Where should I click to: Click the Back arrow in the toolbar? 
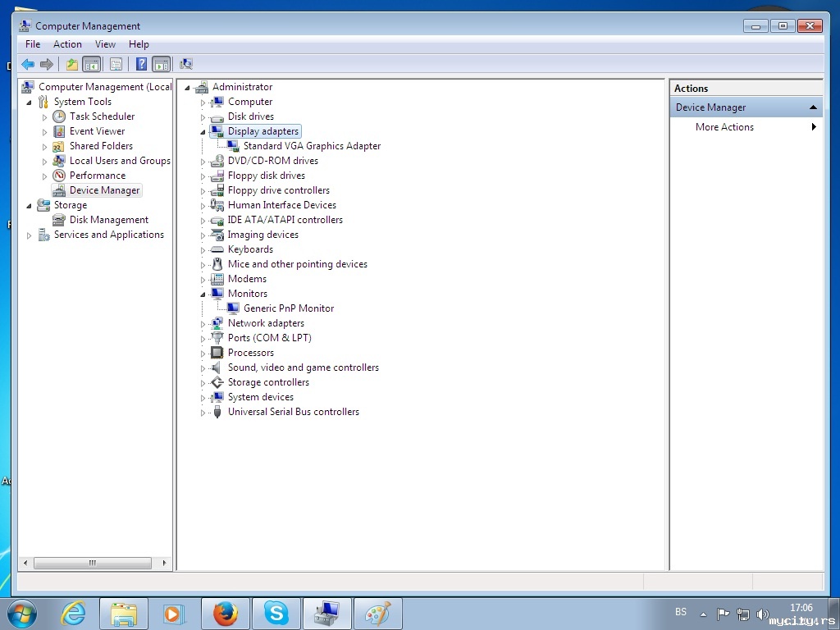28,64
